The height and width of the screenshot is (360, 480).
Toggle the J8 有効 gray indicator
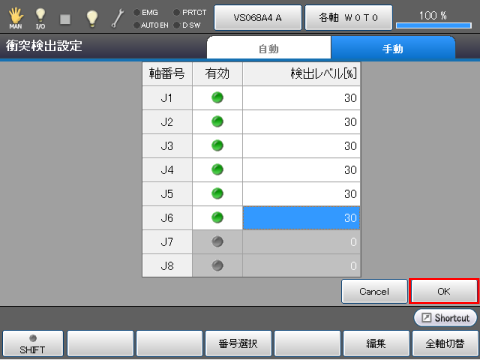[217, 266]
